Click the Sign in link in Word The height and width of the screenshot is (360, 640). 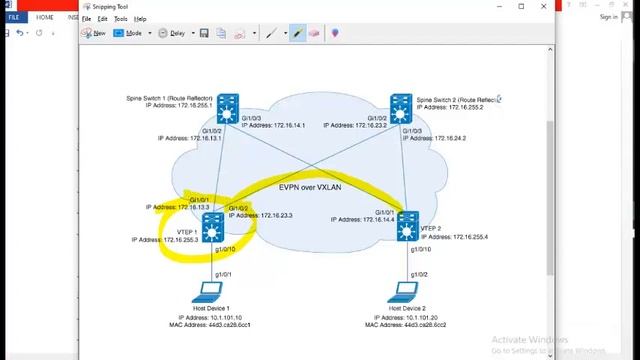click(609, 17)
